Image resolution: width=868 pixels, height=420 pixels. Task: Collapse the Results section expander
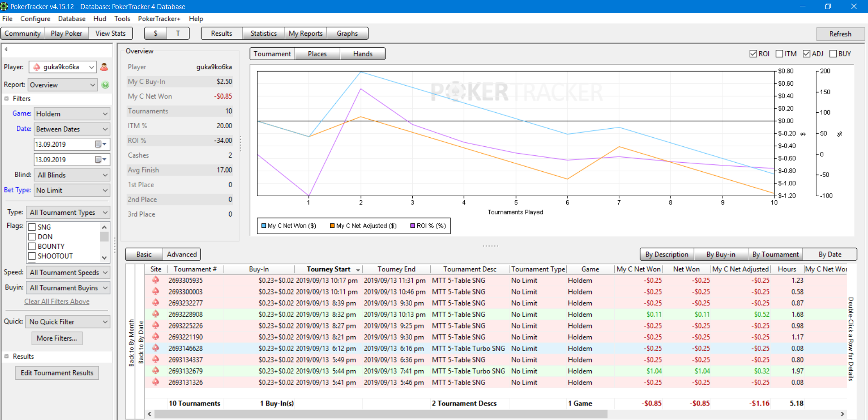[7, 356]
